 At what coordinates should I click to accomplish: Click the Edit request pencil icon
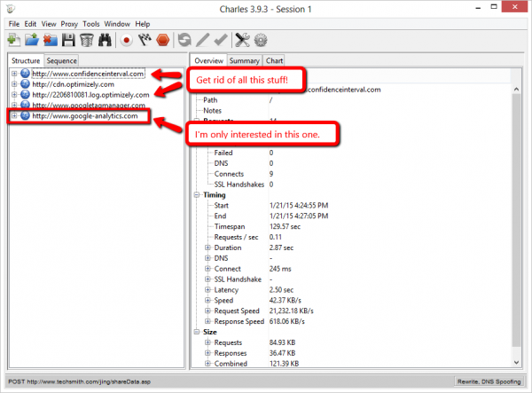(202, 40)
